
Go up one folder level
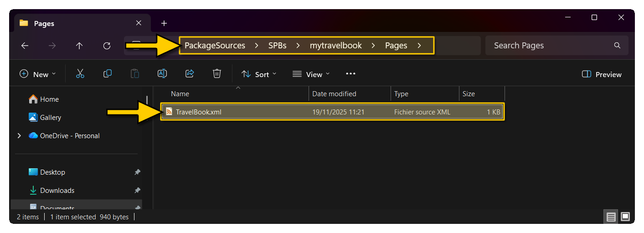click(79, 46)
